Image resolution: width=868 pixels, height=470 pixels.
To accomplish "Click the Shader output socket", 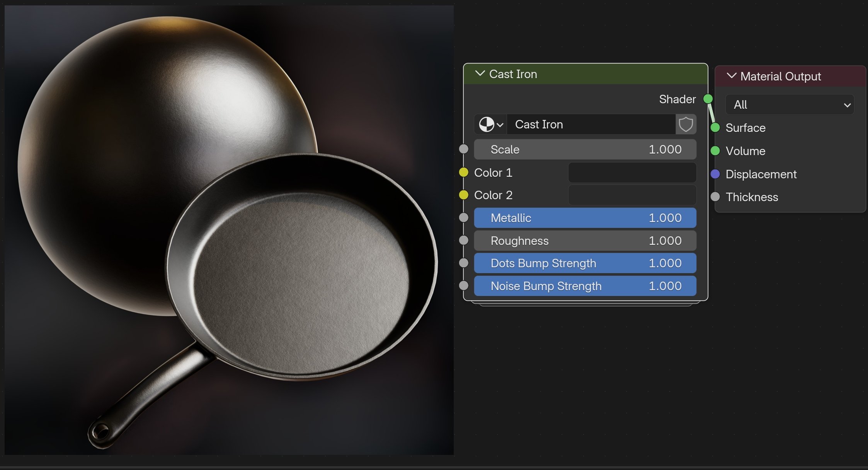I will tap(707, 99).
